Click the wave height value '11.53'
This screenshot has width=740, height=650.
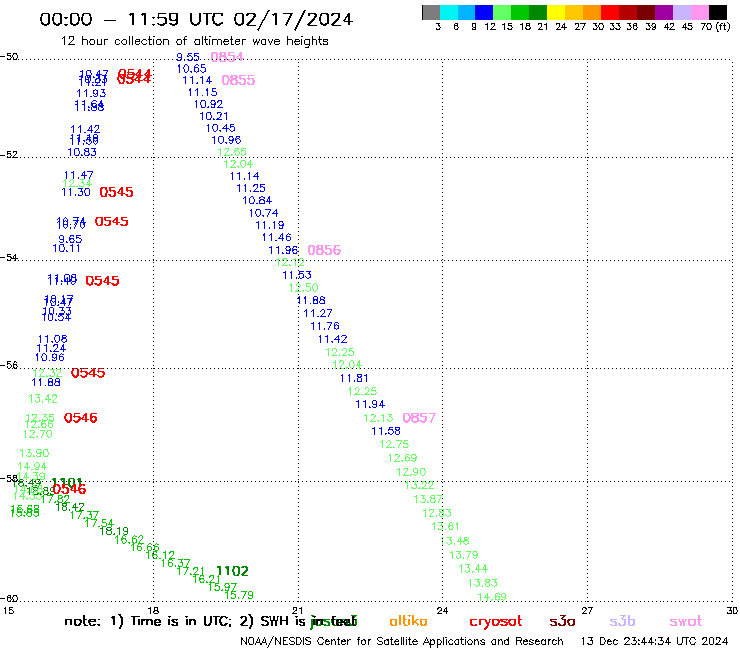point(297,275)
